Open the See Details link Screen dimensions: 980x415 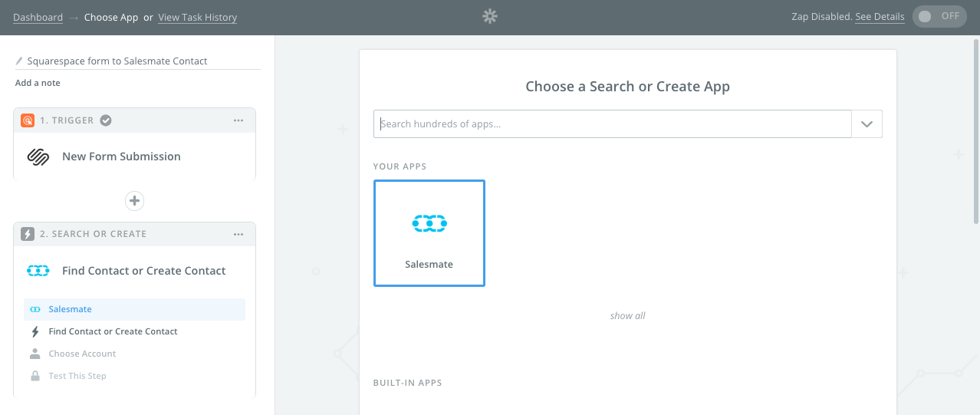880,16
